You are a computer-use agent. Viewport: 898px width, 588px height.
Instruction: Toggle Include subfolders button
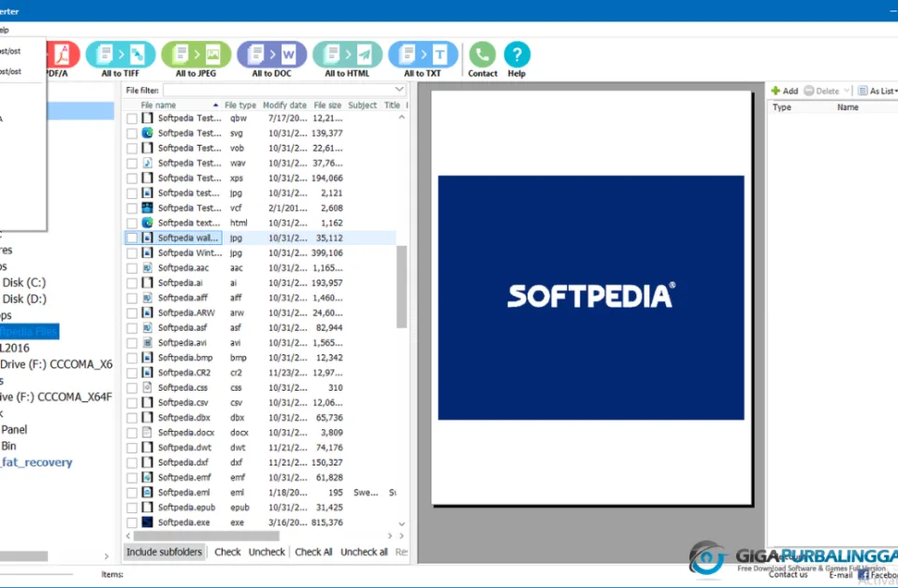click(165, 552)
